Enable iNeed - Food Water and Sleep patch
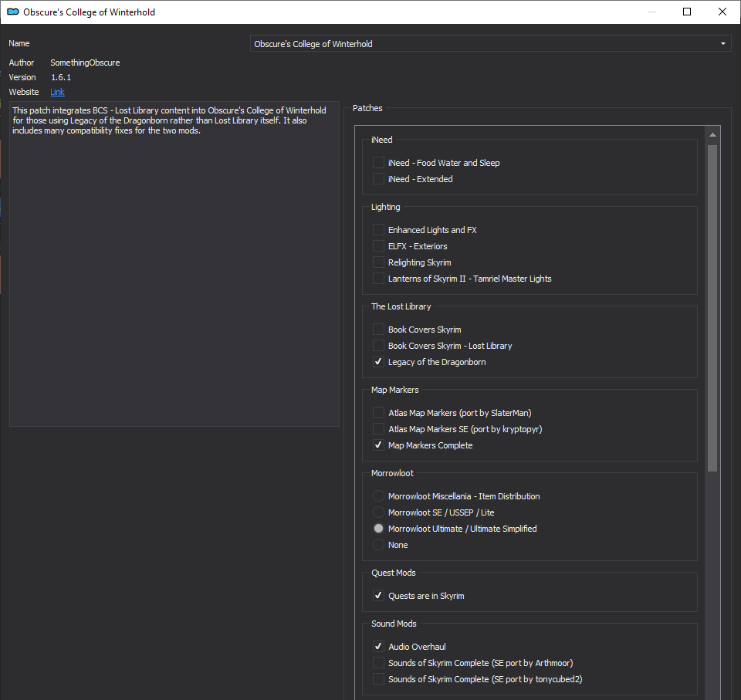Image resolution: width=741 pixels, height=700 pixels. 378,163
